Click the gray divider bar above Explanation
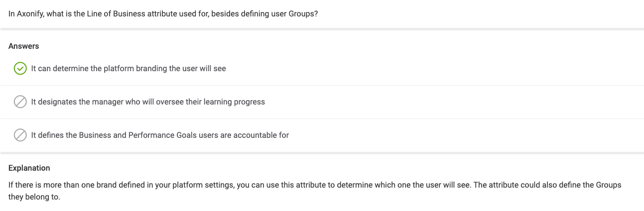Image resolution: width=644 pixels, height=211 pixels. 322,153
